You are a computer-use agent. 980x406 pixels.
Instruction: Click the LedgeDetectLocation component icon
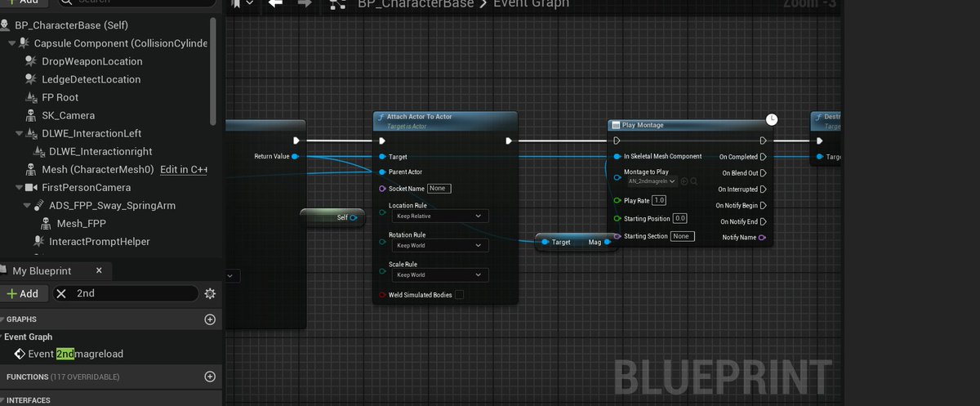32,79
